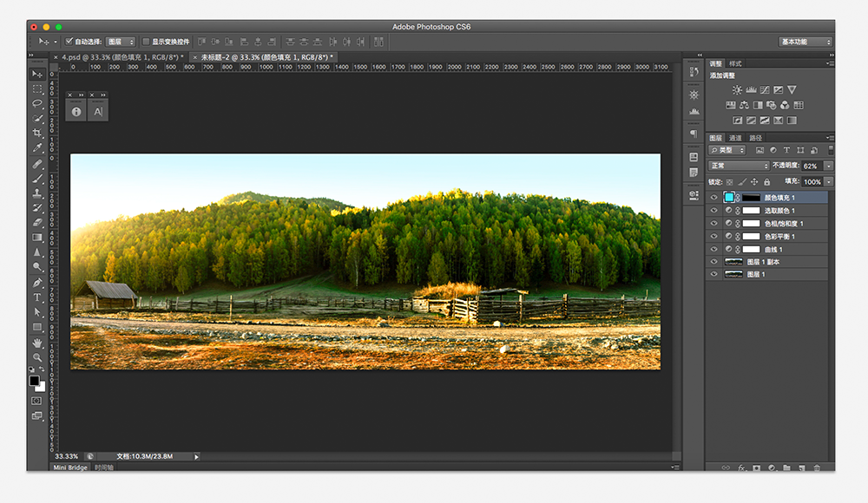Open the 基本功能 workspace dropdown

pyautogui.click(x=806, y=42)
